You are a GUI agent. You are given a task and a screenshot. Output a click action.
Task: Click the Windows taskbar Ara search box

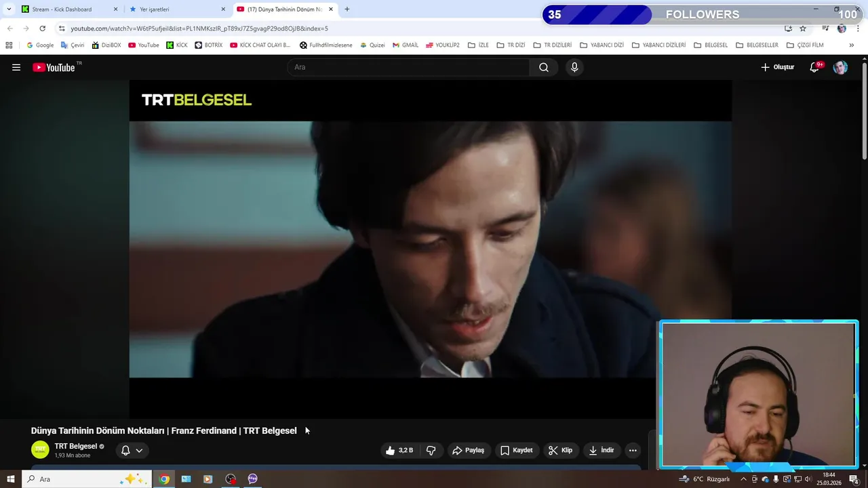85,479
